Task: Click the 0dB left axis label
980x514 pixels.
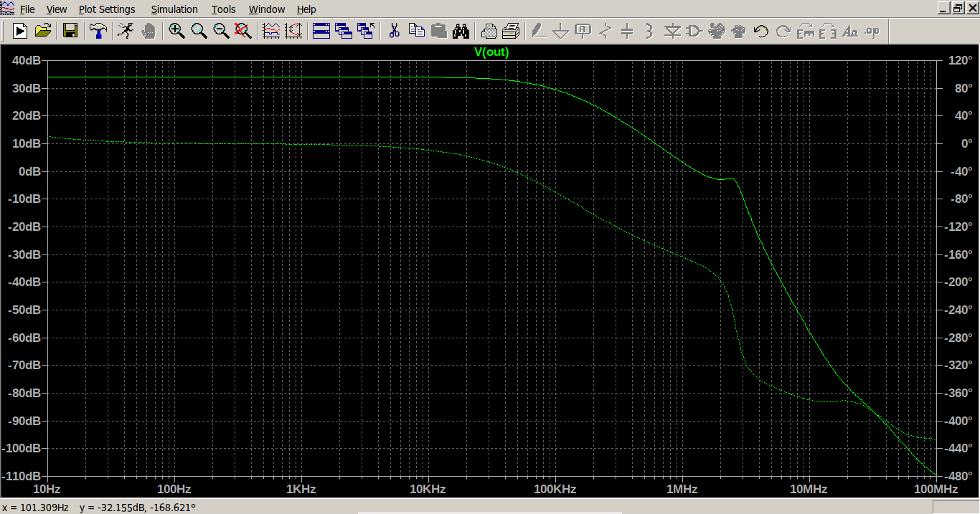Action: pos(29,172)
